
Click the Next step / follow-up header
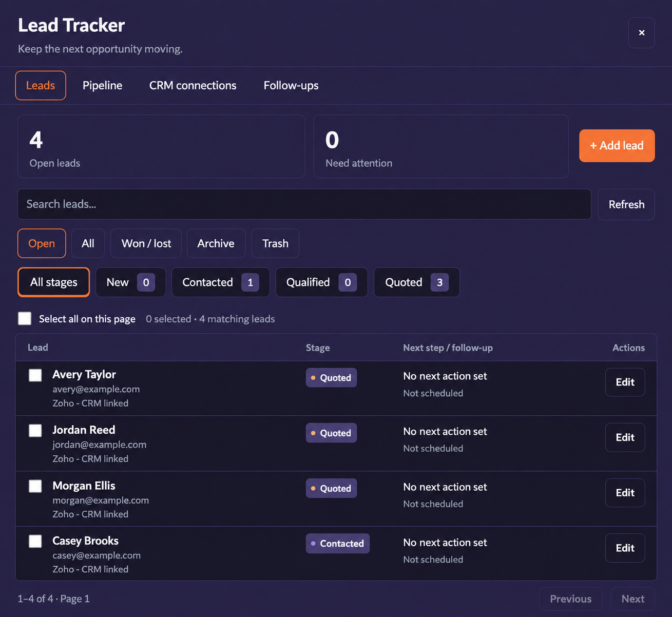(448, 348)
